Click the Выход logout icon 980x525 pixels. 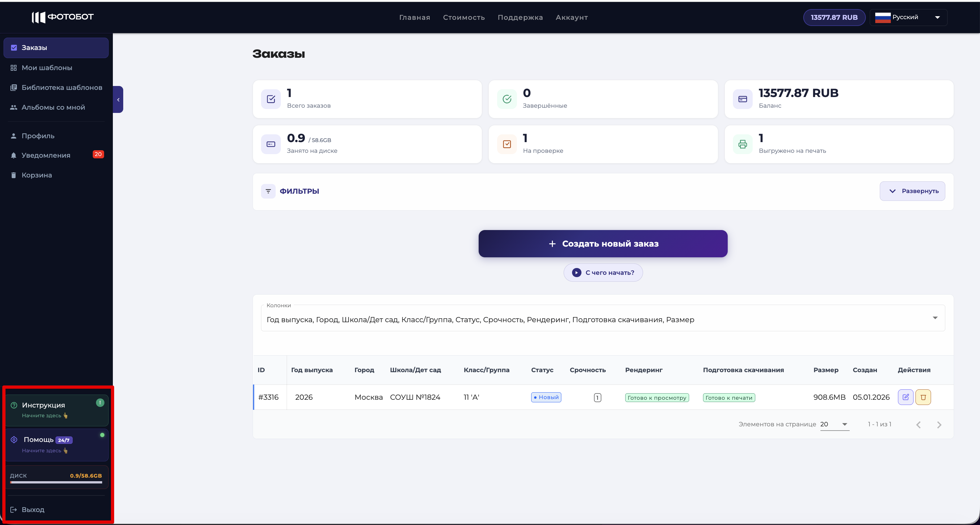click(x=14, y=510)
